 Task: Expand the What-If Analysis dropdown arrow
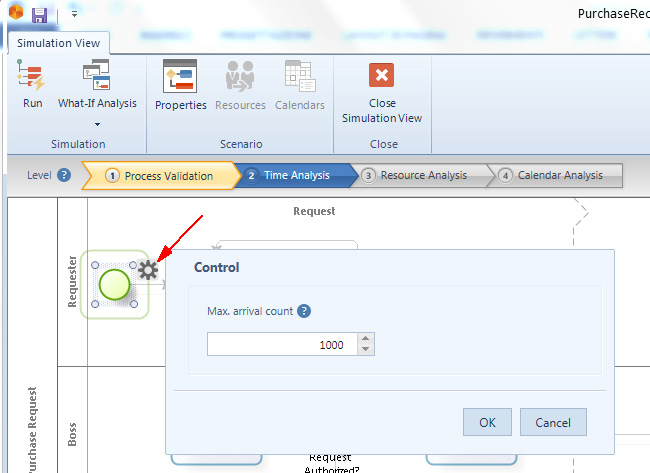tap(97, 124)
